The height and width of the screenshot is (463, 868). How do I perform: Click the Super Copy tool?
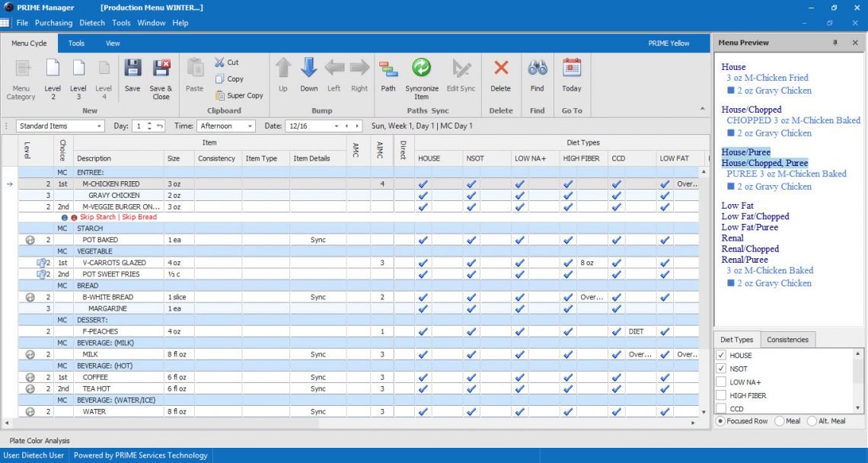(239, 96)
